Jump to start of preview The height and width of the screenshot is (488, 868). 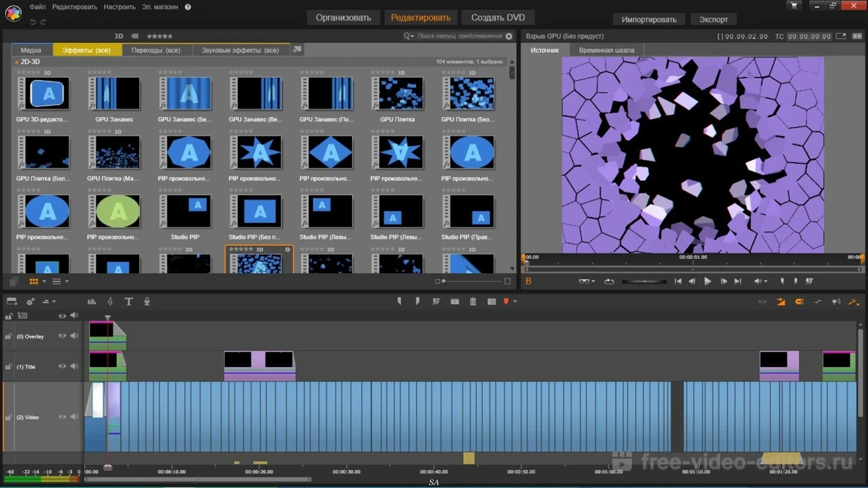[678, 282]
